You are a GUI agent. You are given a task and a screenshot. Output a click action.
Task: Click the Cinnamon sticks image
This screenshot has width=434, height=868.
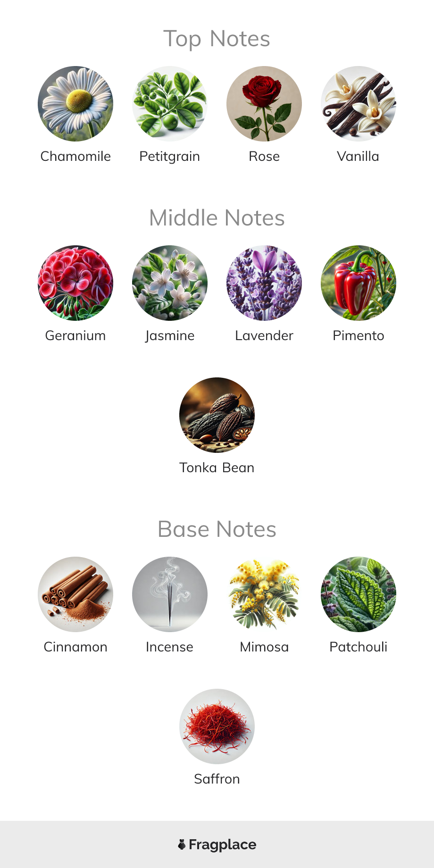[75, 594]
